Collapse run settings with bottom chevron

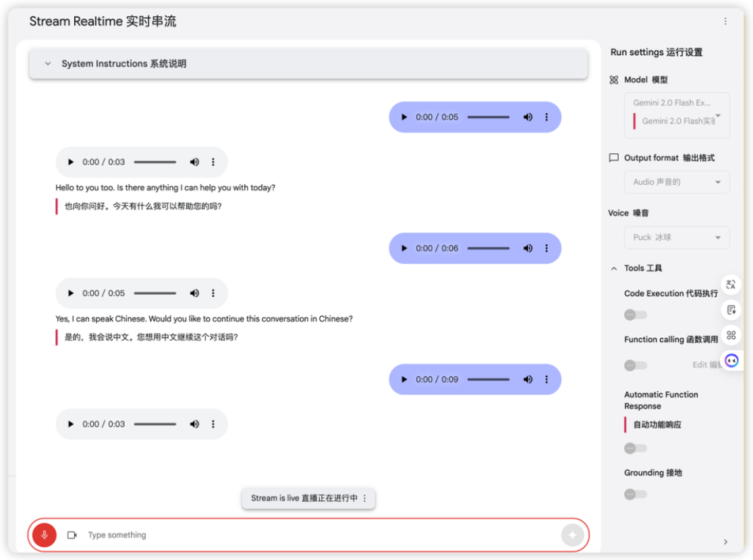coord(725,542)
